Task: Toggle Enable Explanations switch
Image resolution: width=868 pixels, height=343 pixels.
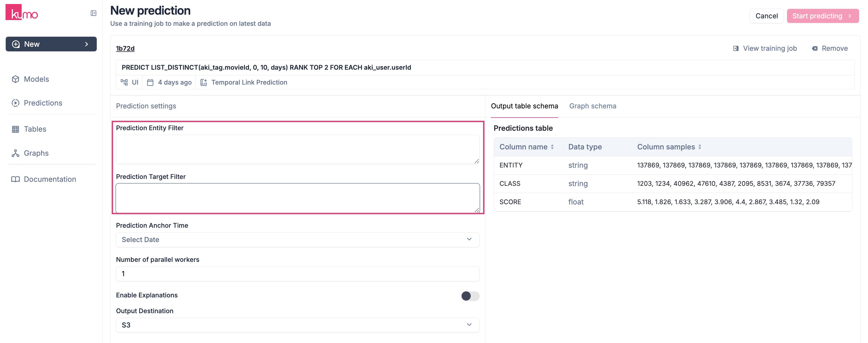Action: coord(470,296)
